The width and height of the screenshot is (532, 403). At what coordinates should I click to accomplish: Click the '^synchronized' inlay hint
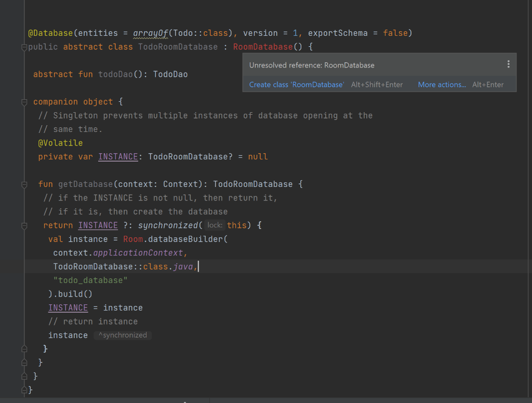tap(122, 335)
